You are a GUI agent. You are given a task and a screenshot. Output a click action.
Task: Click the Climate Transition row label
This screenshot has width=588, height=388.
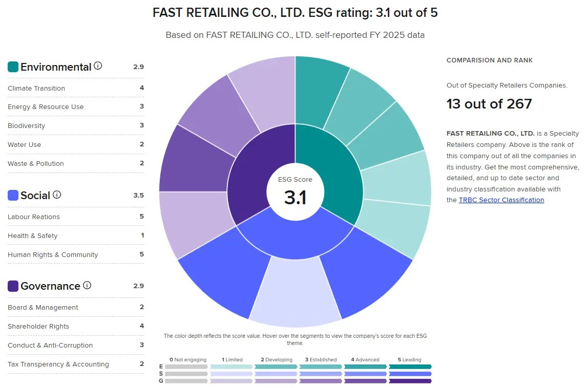tap(36, 88)
